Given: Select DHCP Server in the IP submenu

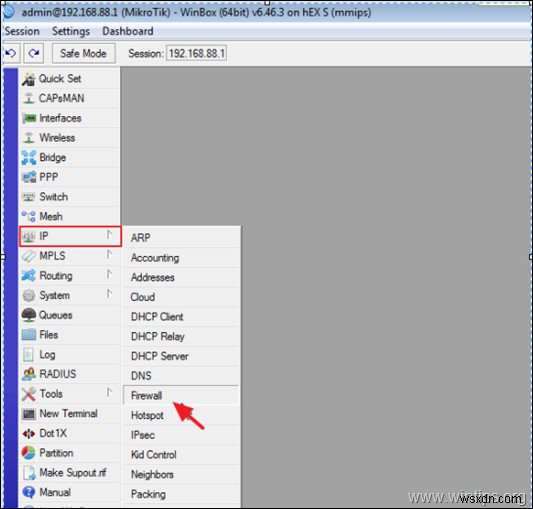Looking at the screenshot, I should pyautogui.click(x=181, y=356).
